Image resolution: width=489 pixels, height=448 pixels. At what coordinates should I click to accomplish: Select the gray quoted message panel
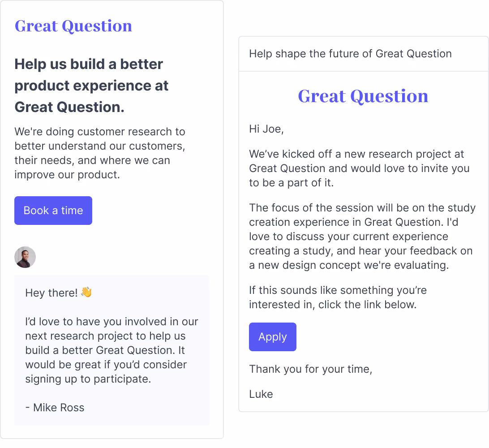pos(112,349)
